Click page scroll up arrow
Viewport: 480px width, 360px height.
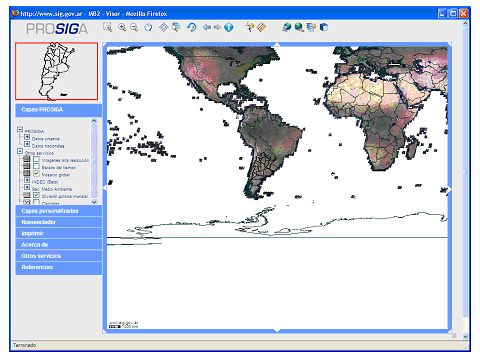coord(465,24)
